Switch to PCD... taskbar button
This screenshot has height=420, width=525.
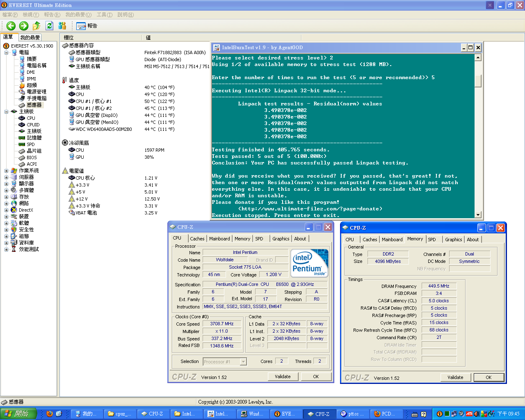pos(386,414)
